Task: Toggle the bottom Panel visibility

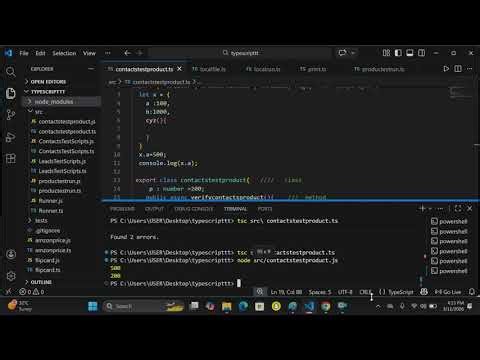Action: (x=410, y=53)
